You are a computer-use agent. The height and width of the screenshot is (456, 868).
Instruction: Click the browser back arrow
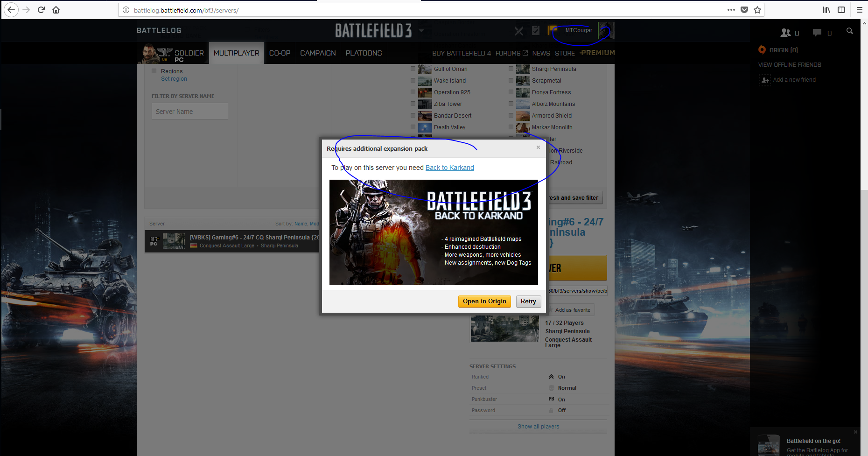coord(11,10)
